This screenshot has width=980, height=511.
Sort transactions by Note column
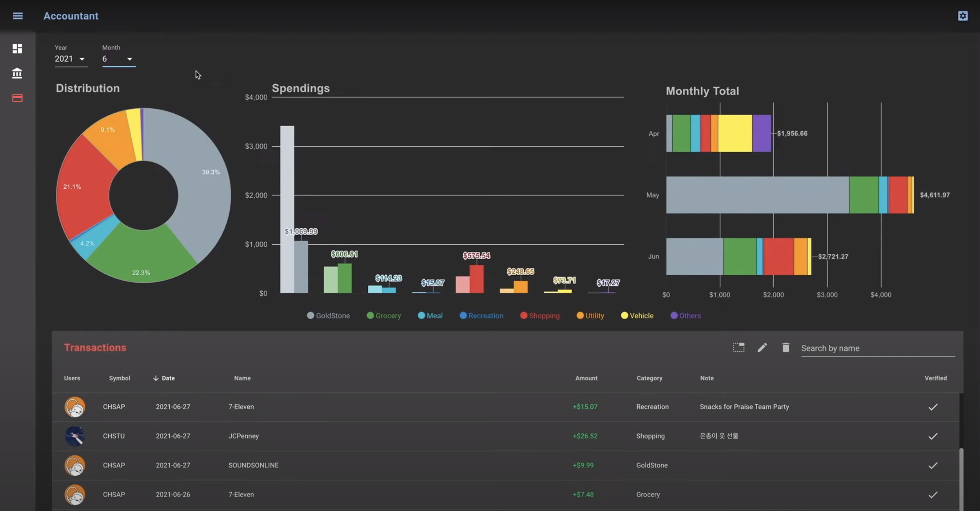point(707,378)
